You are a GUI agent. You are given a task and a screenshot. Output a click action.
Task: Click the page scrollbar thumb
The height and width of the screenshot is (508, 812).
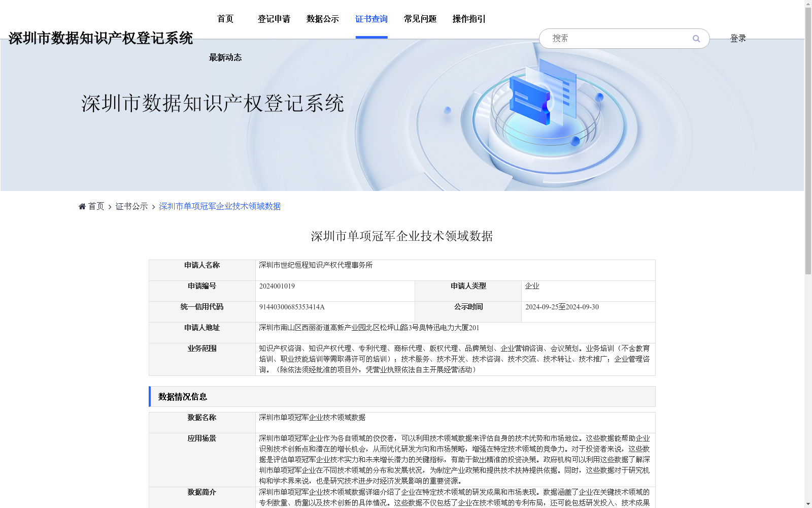click(808, 141)
